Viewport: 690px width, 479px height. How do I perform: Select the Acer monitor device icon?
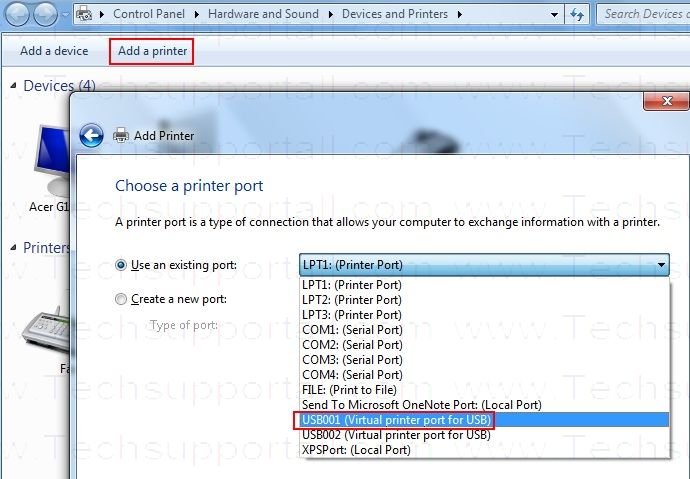52,161
